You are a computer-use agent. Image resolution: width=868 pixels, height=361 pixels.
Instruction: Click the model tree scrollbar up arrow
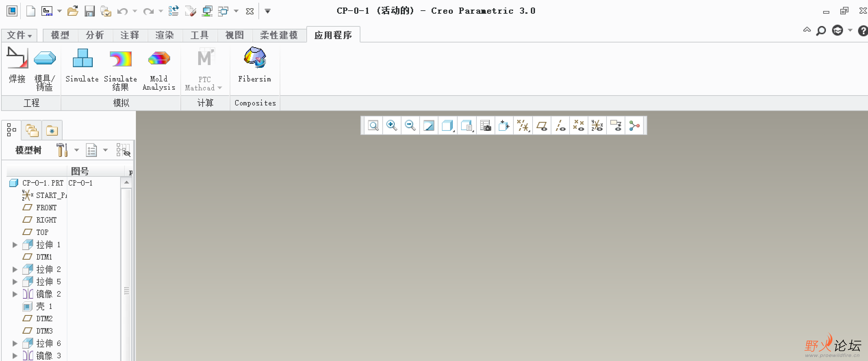126,183
